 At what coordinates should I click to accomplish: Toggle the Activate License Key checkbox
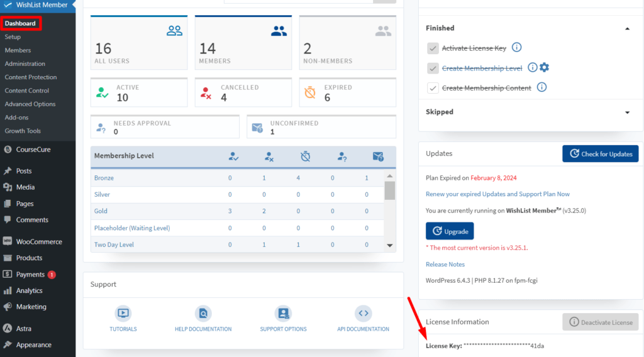coord(433,48)
